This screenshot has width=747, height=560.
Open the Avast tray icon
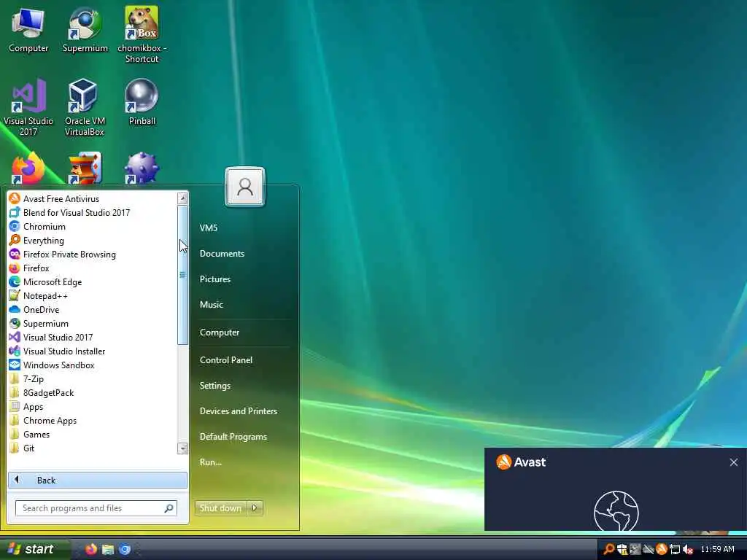pyautogui.click(x=661, y=549)
